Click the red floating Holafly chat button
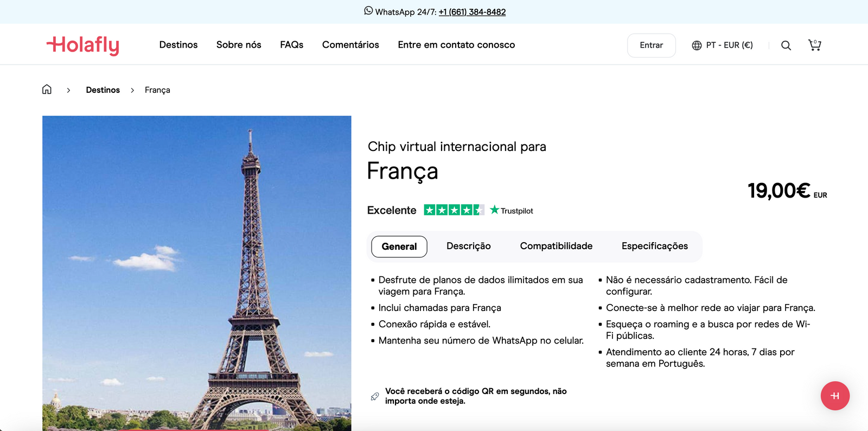The width and height of the screenshot is (868, 431). coord(835,396)
